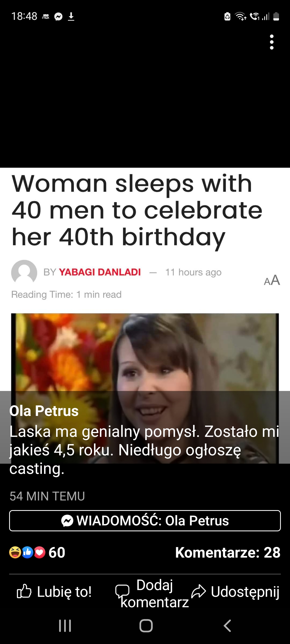290x644 pixels.
Task: Open Komentarze: 28 comments list
Action: click(x=228, y=552)
